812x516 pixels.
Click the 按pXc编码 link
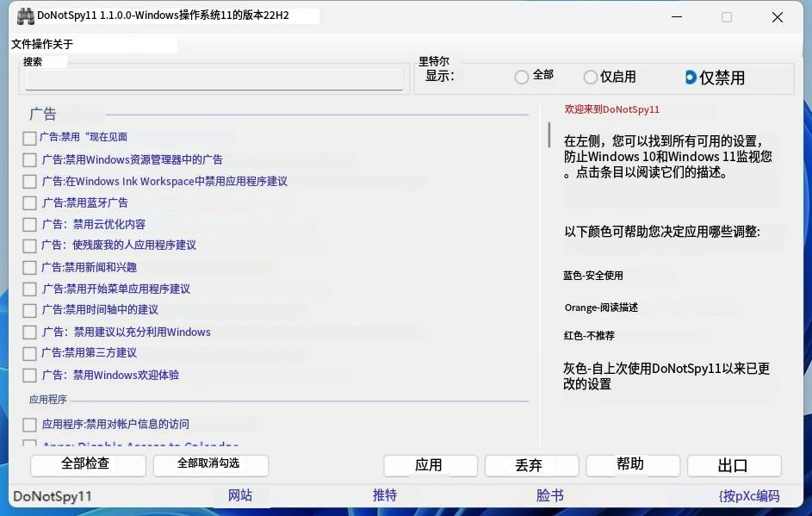(x=749, y=496)
